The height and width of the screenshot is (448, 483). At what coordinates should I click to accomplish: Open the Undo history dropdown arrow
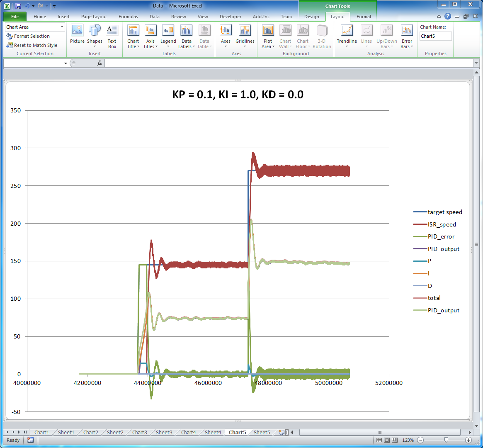coord(33,6)
